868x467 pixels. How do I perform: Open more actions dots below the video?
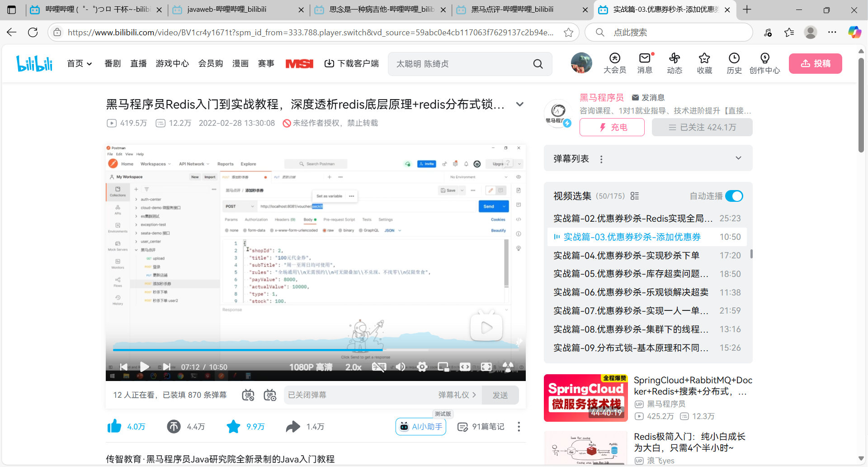[519, 427]
